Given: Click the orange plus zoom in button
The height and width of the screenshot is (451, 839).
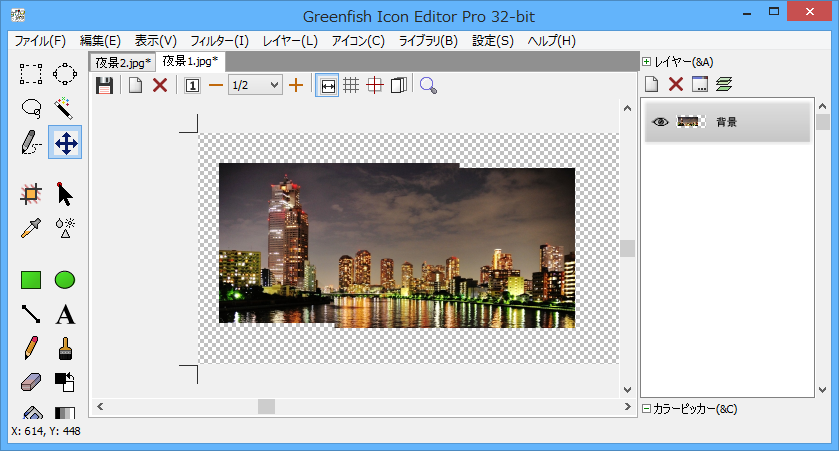Looking at the screenshot, I should coord(296,85).
